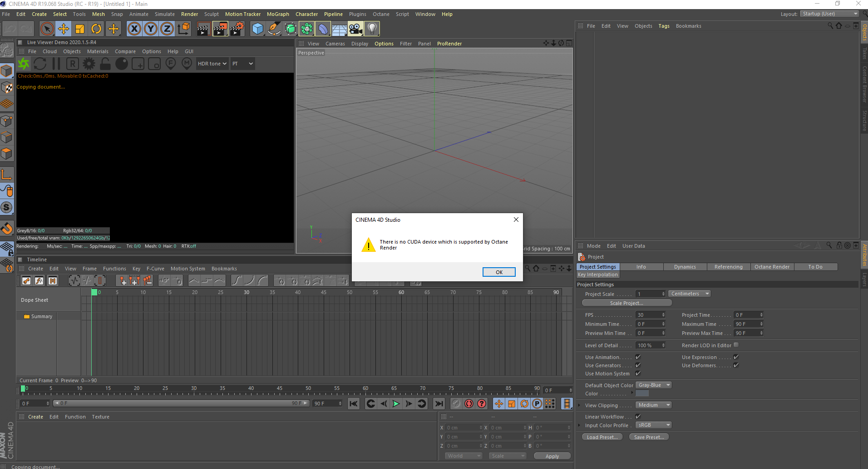Open Live Viewer settings gear
The image size is (868, 469).
pos(89,64)
